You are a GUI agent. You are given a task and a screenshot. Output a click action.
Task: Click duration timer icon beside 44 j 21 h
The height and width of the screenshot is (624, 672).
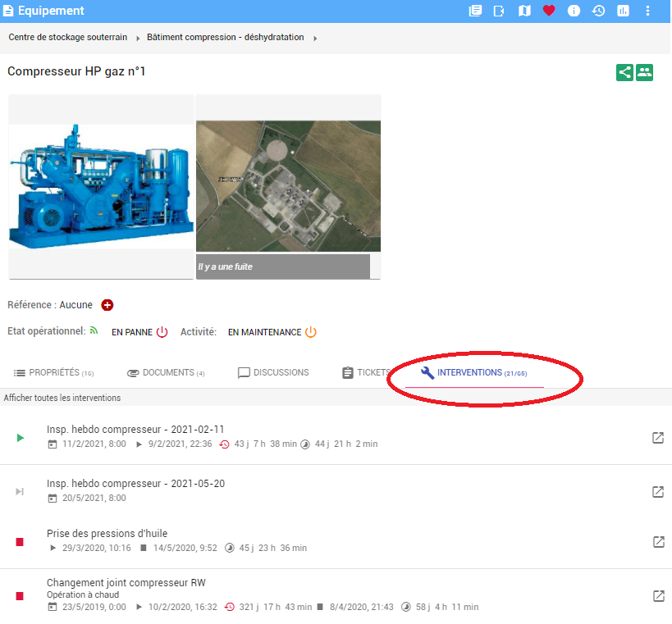[305, 444]
